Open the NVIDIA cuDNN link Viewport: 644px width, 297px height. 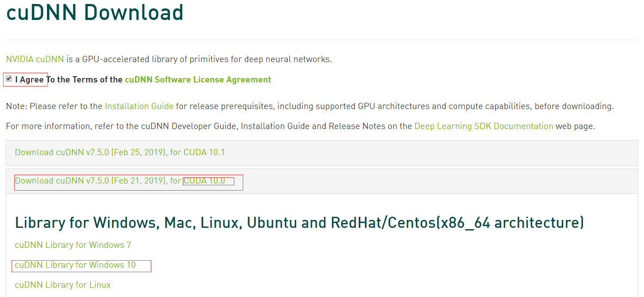tap(35, 59)
